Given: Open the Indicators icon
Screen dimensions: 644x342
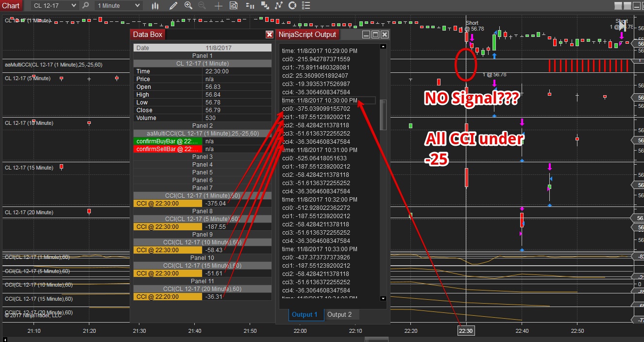Looking at the screenshot, I should 279,5.
